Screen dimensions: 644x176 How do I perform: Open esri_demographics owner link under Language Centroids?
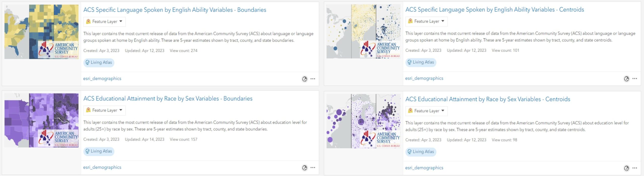(424, 78)
